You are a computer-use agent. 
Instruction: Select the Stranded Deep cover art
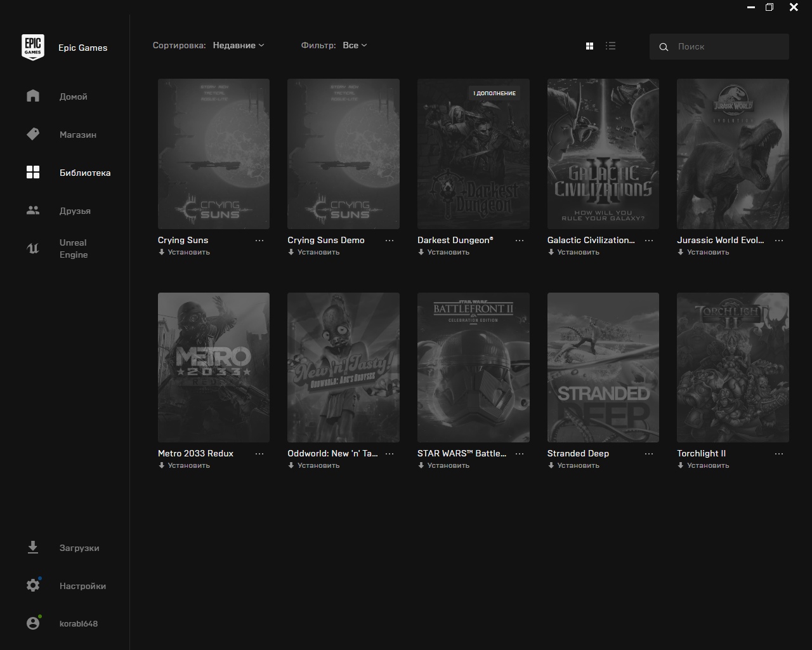(603, 368)
